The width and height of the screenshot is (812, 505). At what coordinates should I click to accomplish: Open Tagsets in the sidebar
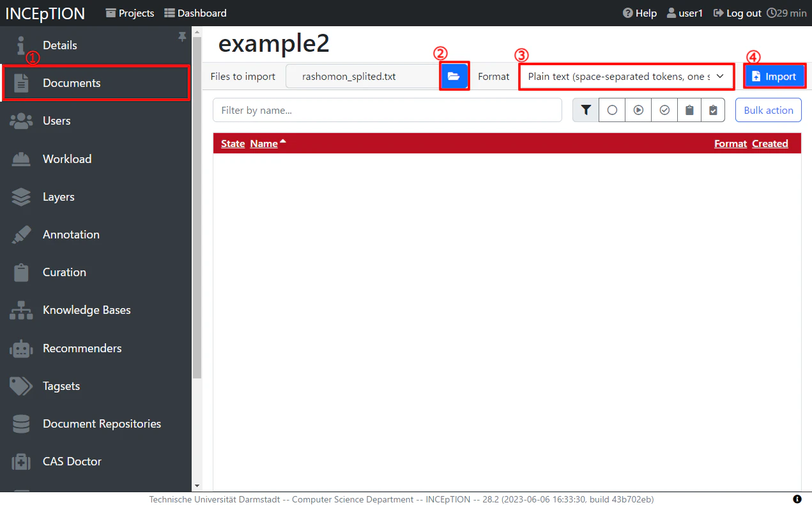pos(96,385)
